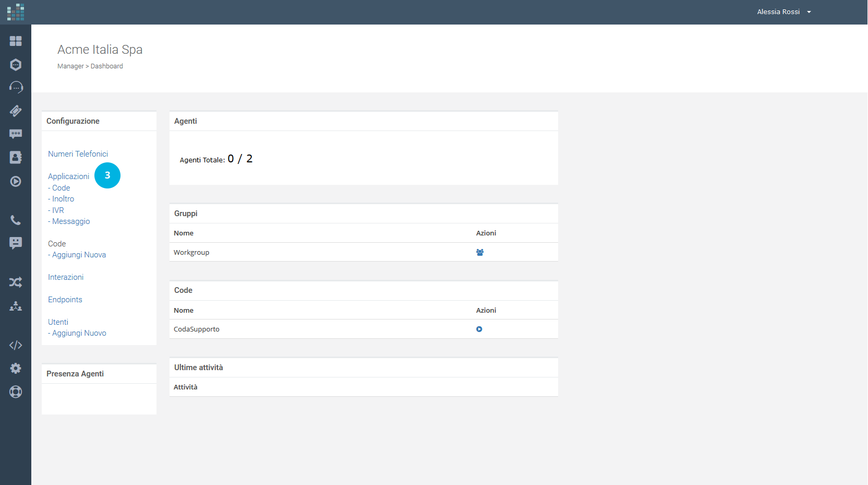This screenshot has width=868, height=485.
Task: Open the dashboard grid icon in sidebar
Action: (x=16, y=41)
